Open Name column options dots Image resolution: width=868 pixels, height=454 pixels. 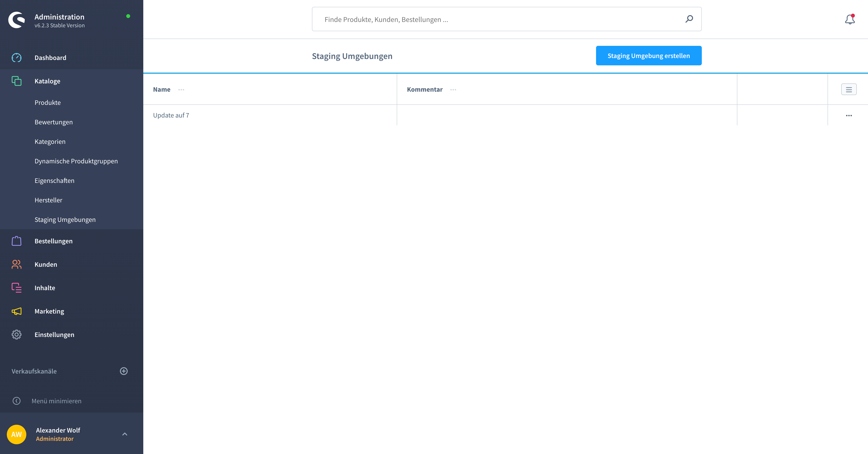(181, 90)
